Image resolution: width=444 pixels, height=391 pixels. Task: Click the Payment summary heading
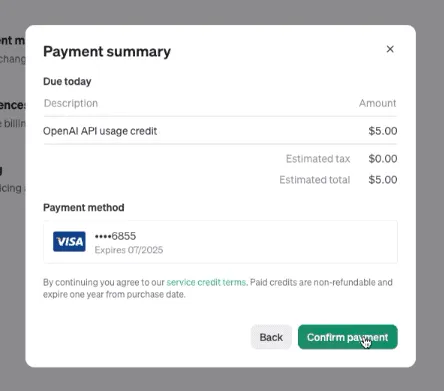pos(107,52)
